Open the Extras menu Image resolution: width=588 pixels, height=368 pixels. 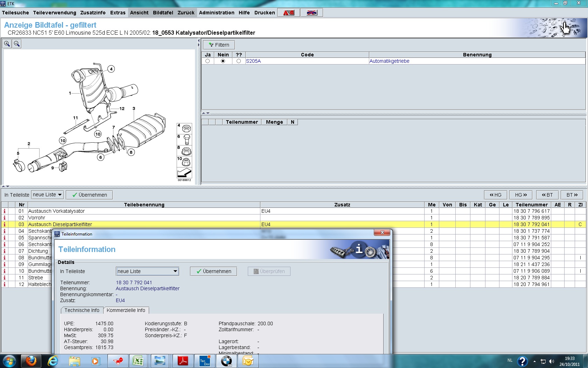(x=118, y=13)
